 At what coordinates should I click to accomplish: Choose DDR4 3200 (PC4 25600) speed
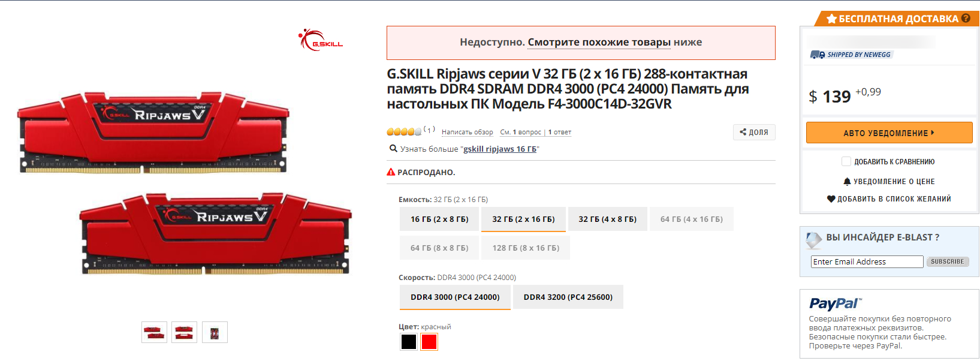click(x=568, y=297)
